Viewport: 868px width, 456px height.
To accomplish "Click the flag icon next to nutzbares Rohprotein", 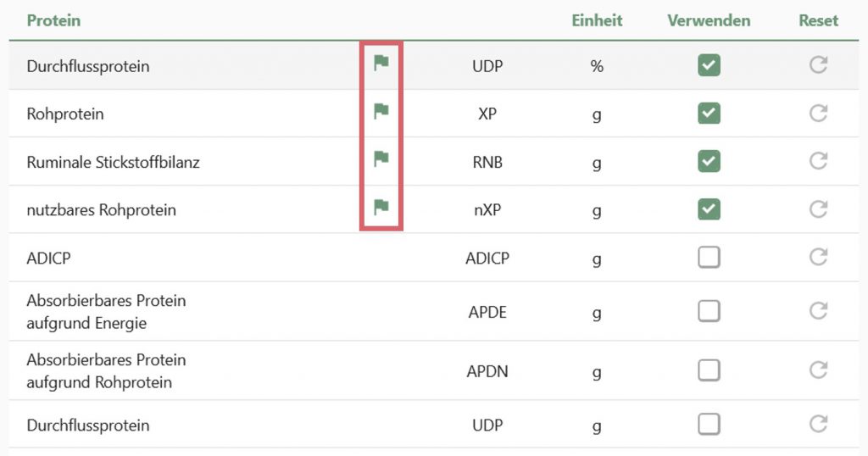I will click(381, 208).
